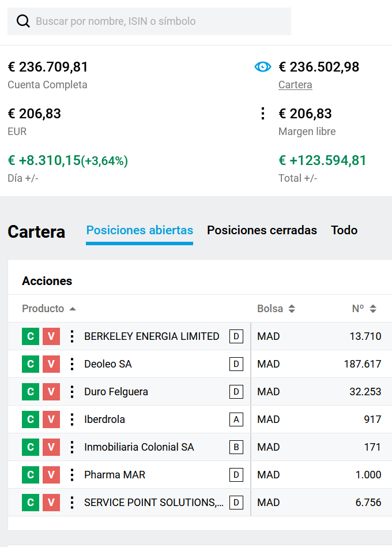Sort by Producto column arrow
This screenshot has width=392, height=547.
[x=73, y=309]
